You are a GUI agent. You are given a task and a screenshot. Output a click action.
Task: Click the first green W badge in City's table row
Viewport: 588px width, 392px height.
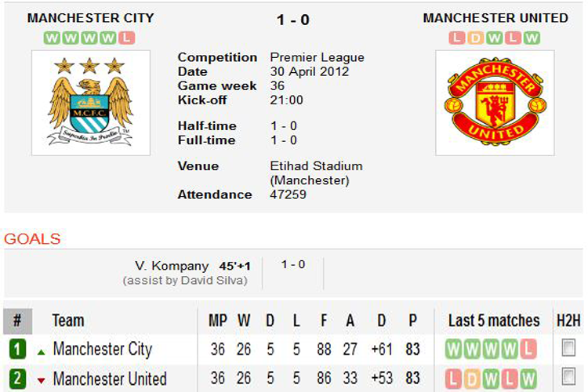(454, 350)
